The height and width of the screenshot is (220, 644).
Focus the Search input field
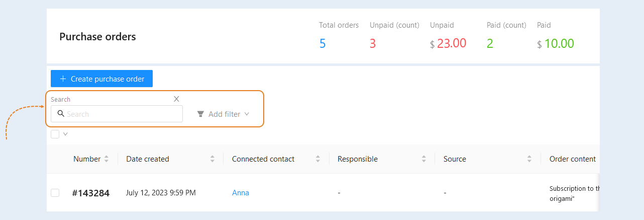pos(117,114)
